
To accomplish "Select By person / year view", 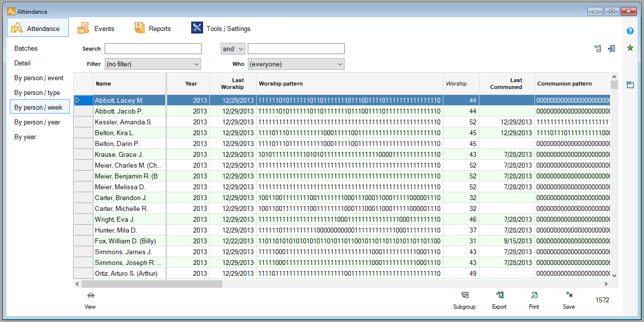I will pos(37,122).
